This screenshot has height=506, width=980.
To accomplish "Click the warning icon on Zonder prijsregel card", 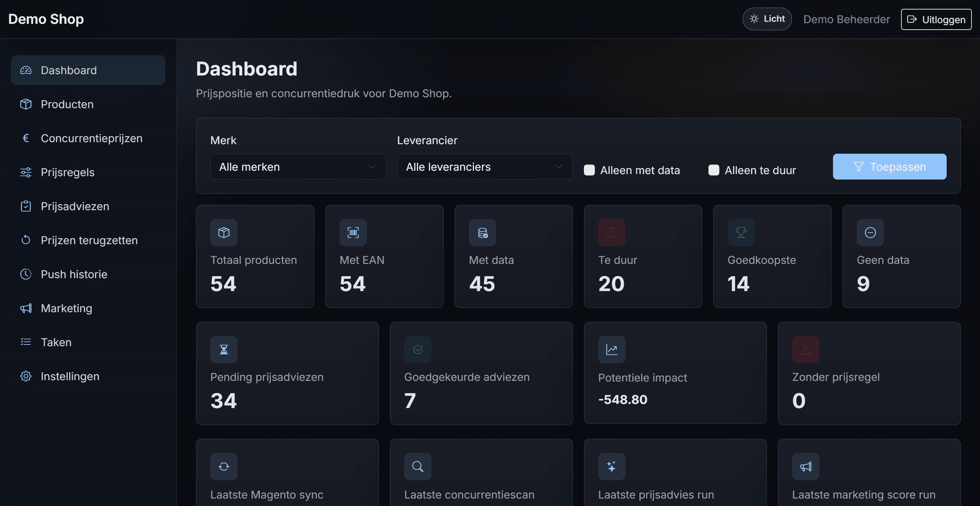I will (806, 349).
